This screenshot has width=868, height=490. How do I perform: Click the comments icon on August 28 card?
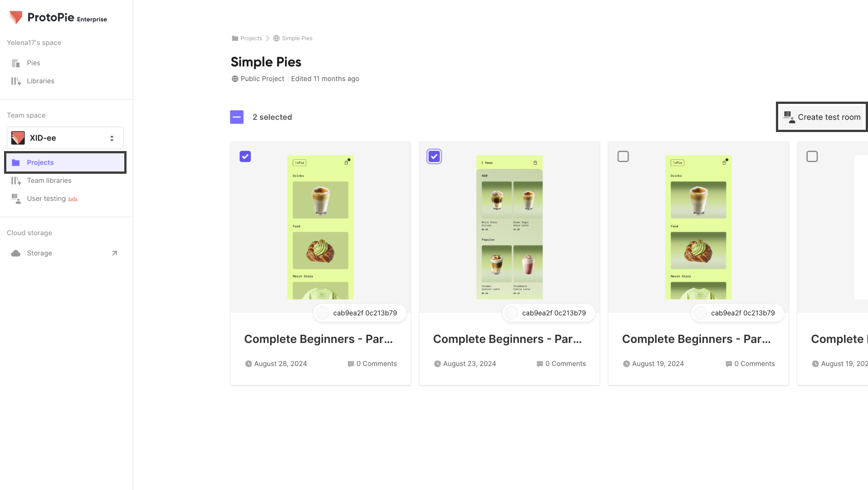pyautogui.click(x=351, y=364)
